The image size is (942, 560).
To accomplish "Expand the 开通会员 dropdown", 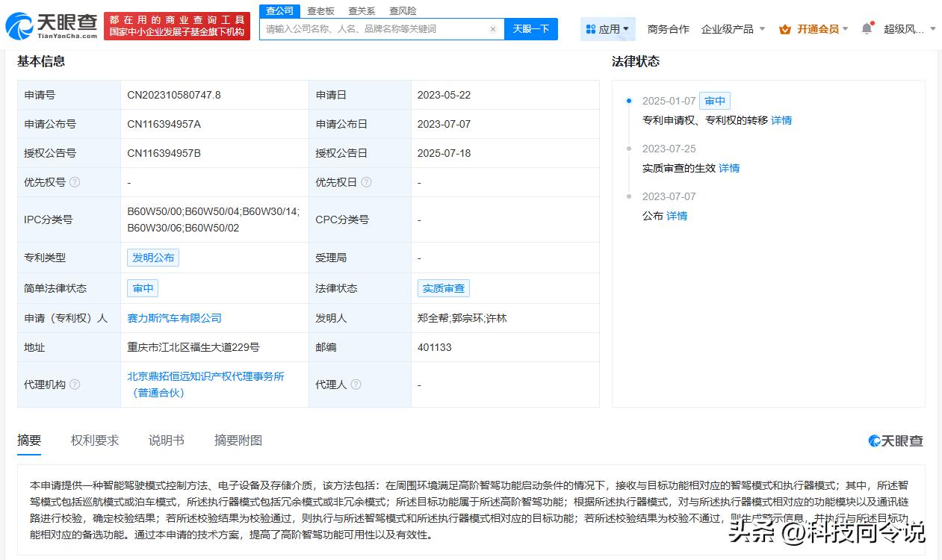I will point(814,29).
